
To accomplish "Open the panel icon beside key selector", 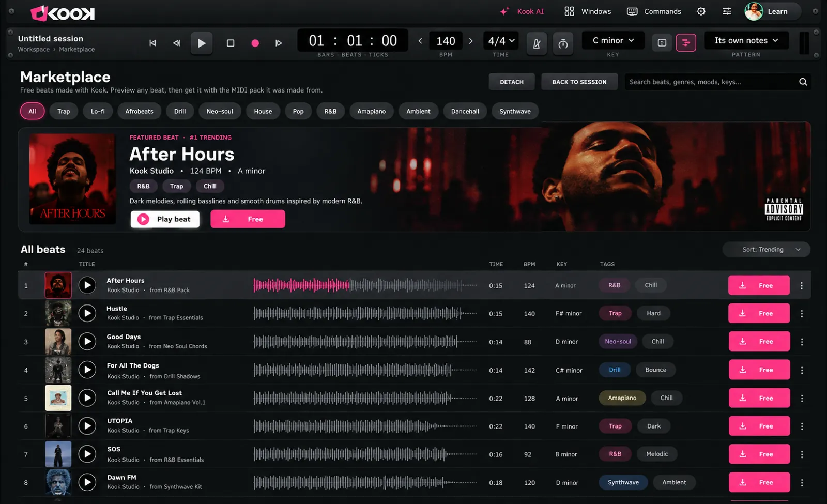I will [662, 42].
